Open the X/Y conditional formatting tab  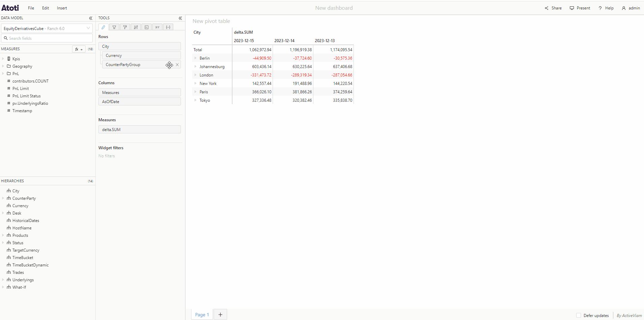click(x=157, y=27)
